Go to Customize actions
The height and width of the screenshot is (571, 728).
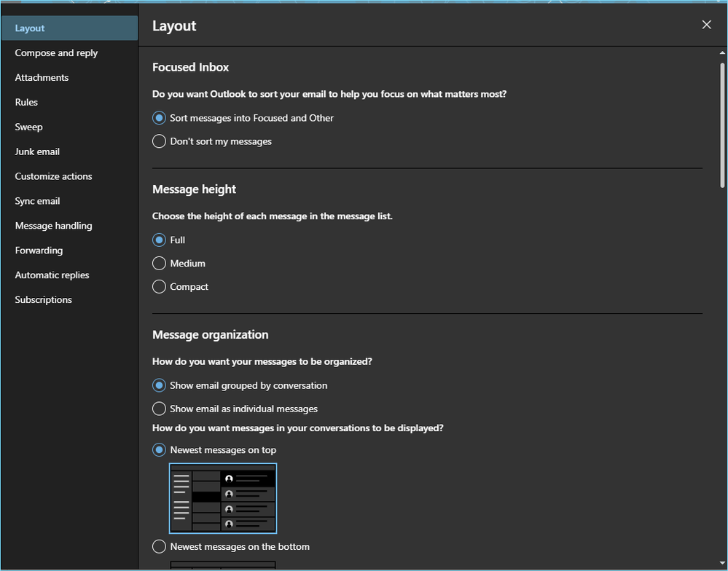click(69, 176)
